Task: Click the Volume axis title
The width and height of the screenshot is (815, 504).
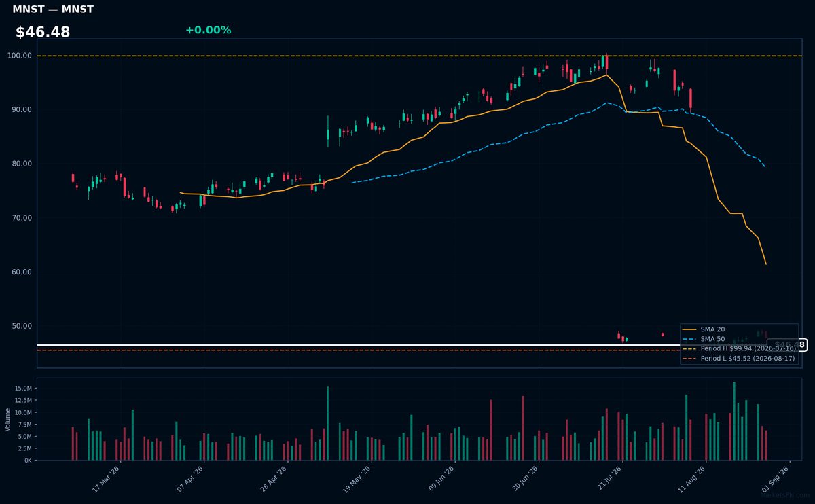Action: (x=8, y=419)
